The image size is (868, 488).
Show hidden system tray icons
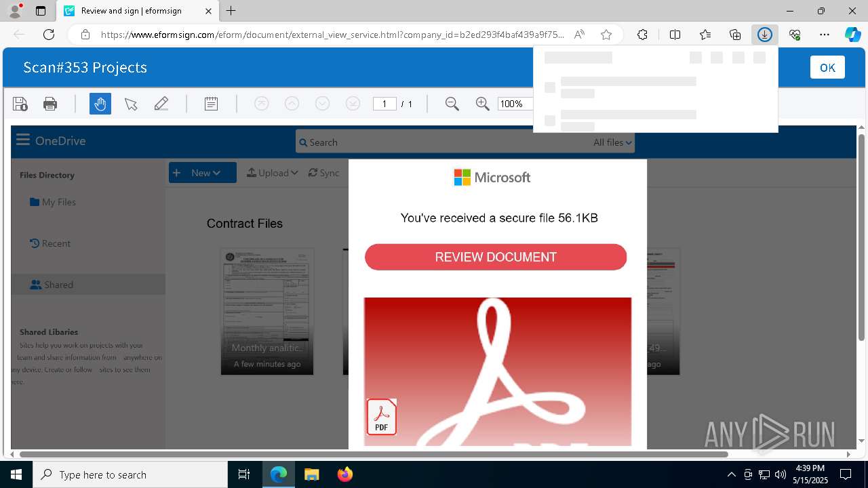[x=731, y=474]
